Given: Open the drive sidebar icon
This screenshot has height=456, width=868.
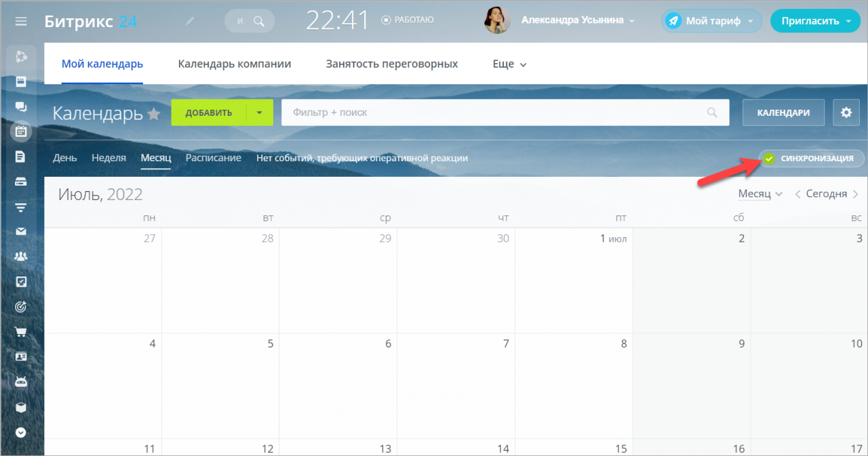Looking at the screenshot, I should coord(21,182).
